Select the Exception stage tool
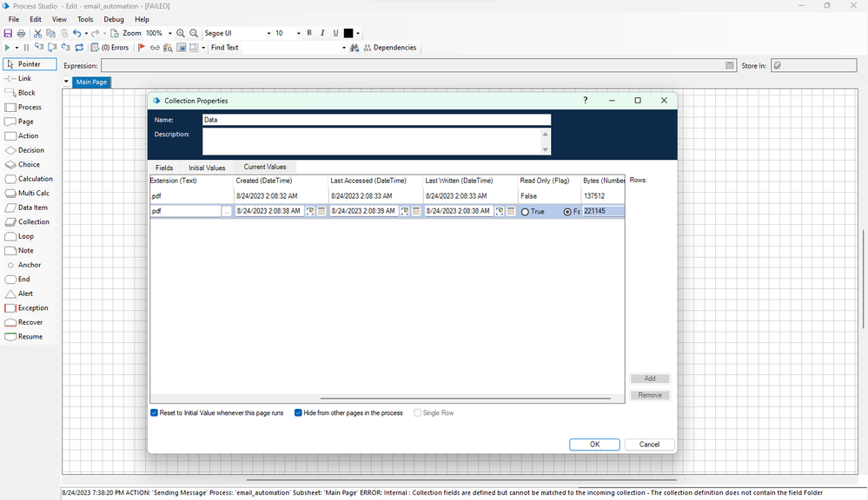This screenshot has width=868, height=500. tap(32, 308)
